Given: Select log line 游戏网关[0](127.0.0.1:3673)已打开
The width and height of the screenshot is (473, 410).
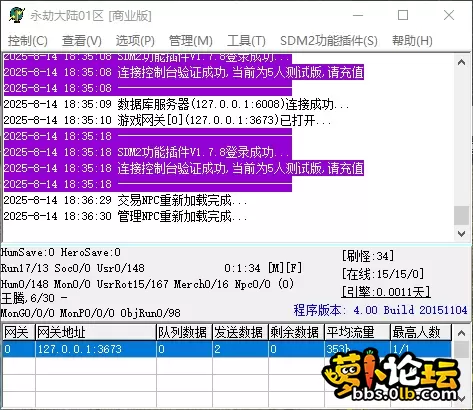Looking at the screenshot, I should 167,120.
